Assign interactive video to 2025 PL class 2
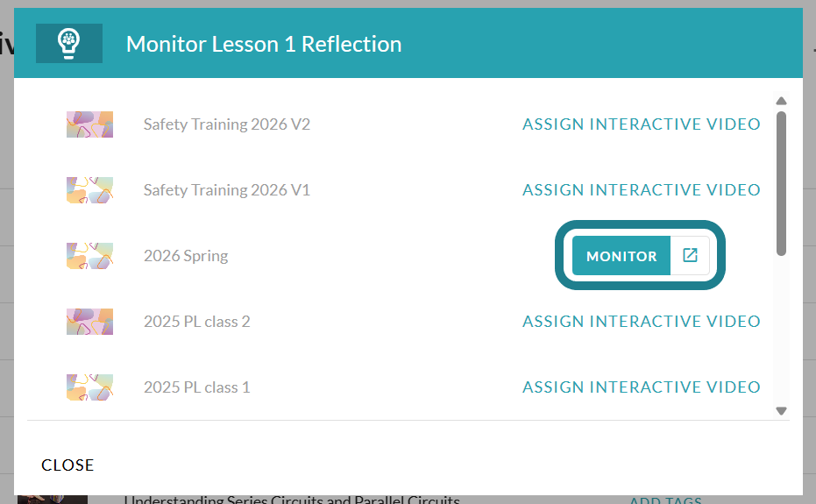The height and width of the screenshot is (504, 816). (642, 322)
